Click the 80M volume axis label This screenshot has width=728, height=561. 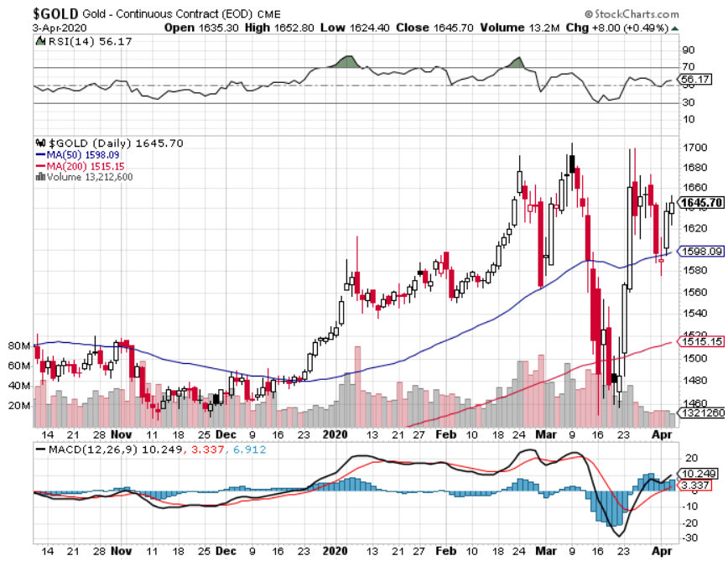(x=19, y=345)
